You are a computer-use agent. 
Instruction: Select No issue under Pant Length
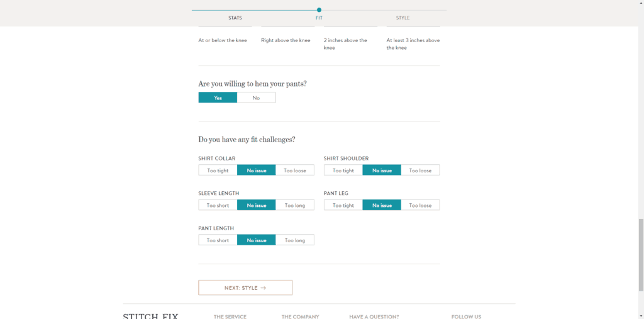[257, 240]
